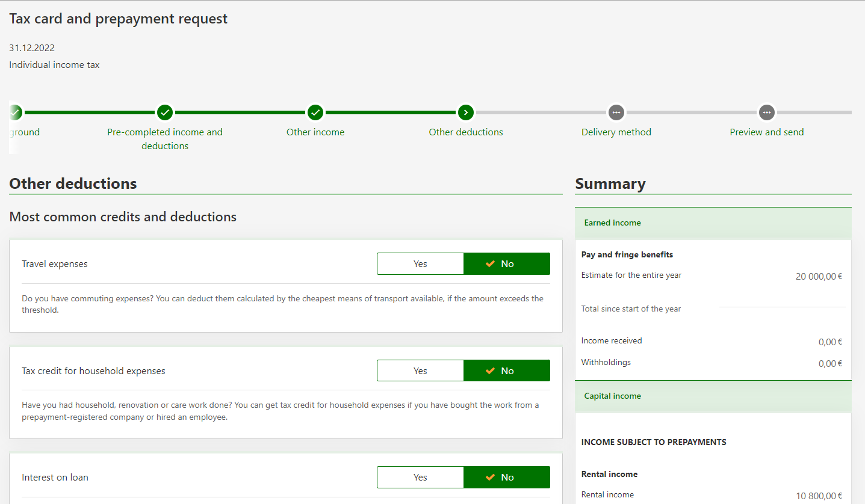
Task: Choose Yes for Tax credit for household expenses
Action: coord(420,371)
